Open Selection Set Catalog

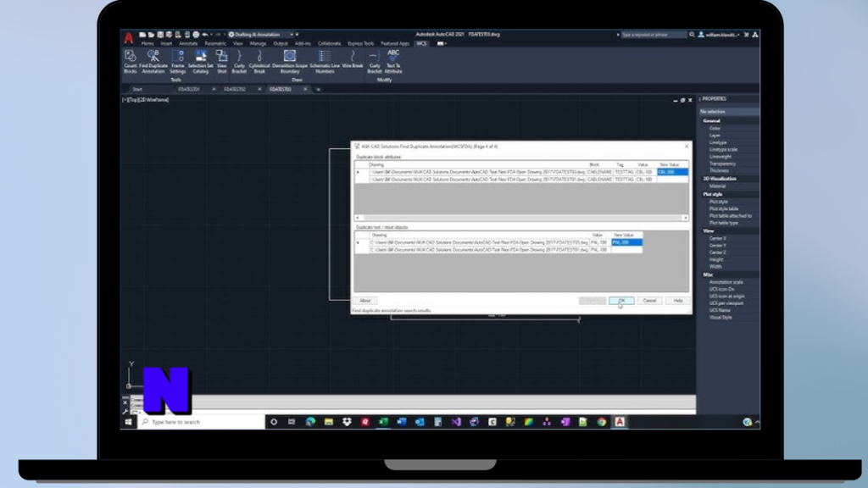pos(200,61)
